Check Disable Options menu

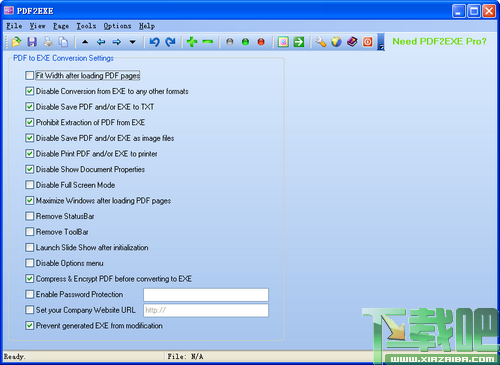[x=30, y=263]
